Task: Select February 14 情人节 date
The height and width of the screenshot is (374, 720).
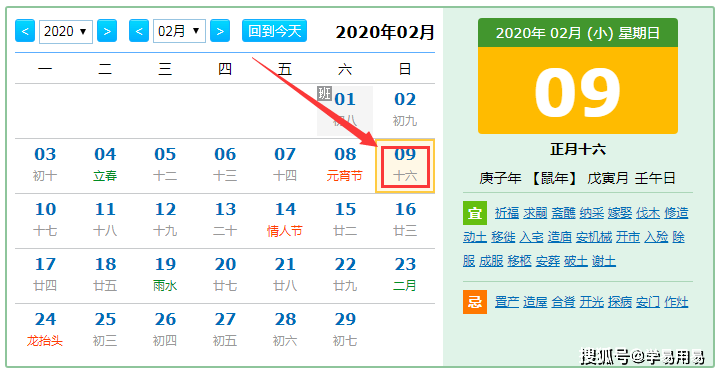Action: tap(285, 220)
